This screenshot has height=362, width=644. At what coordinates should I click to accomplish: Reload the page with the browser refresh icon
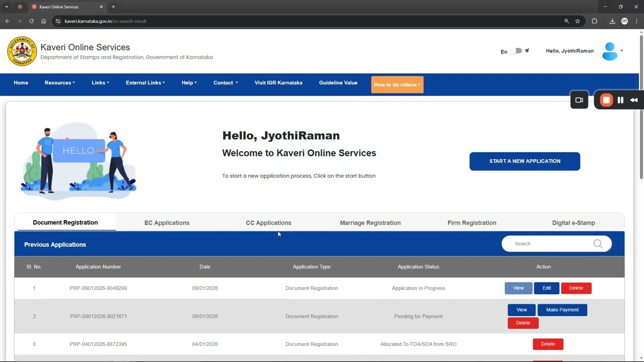click(x=31, y=21)
